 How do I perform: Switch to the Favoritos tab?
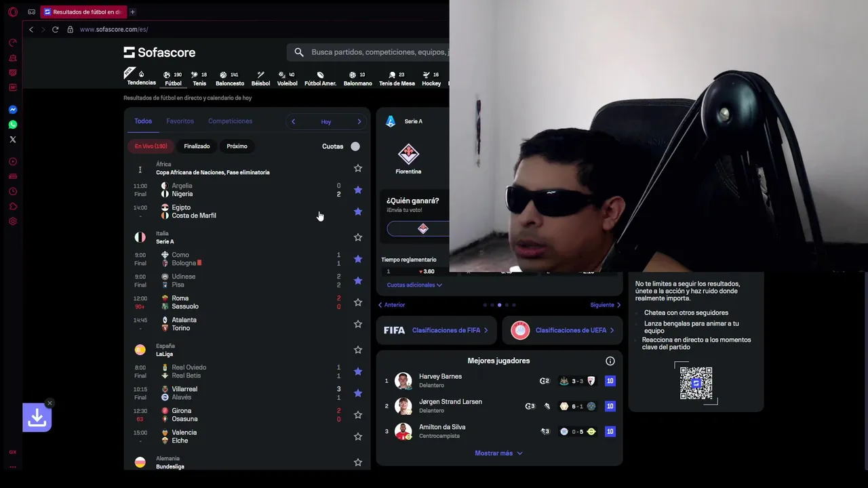(x=180, y=121)
